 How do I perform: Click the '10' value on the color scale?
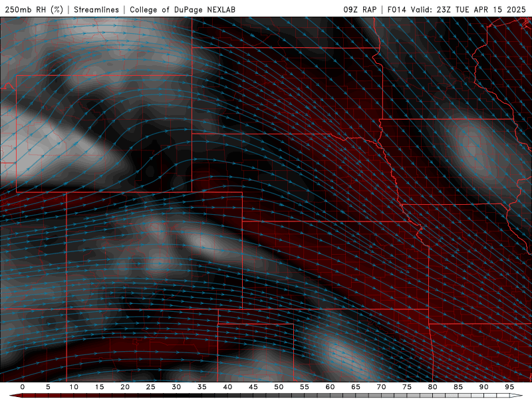(x=74, y=387)
